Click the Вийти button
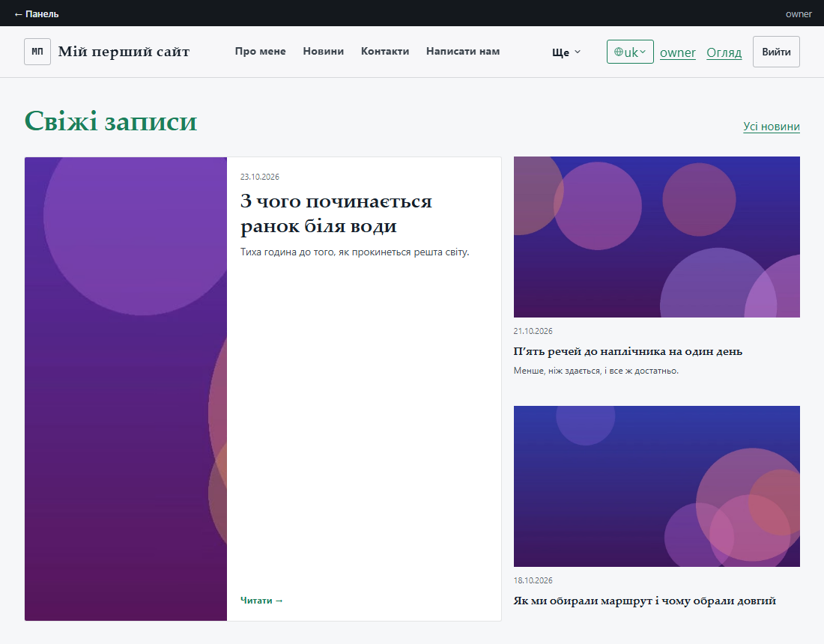 coord(776,52)
